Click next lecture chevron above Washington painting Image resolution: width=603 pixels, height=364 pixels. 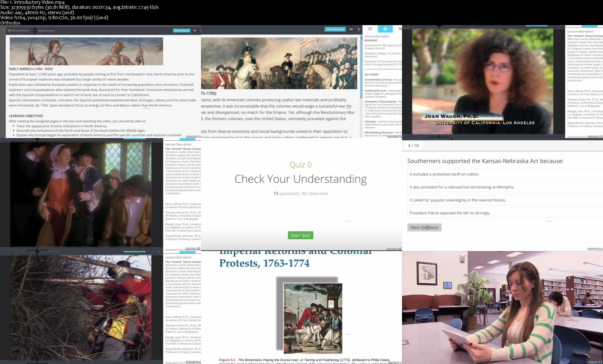point(359,29)
